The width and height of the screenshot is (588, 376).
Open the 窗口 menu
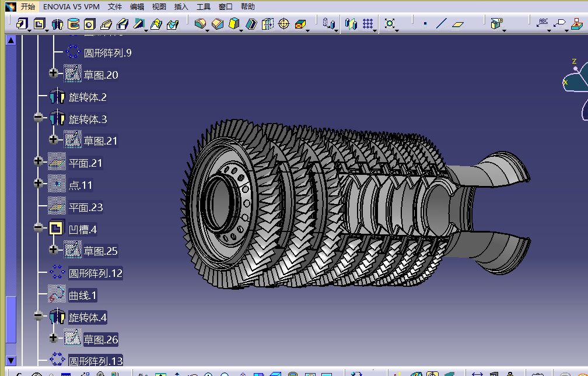(225, 6)
